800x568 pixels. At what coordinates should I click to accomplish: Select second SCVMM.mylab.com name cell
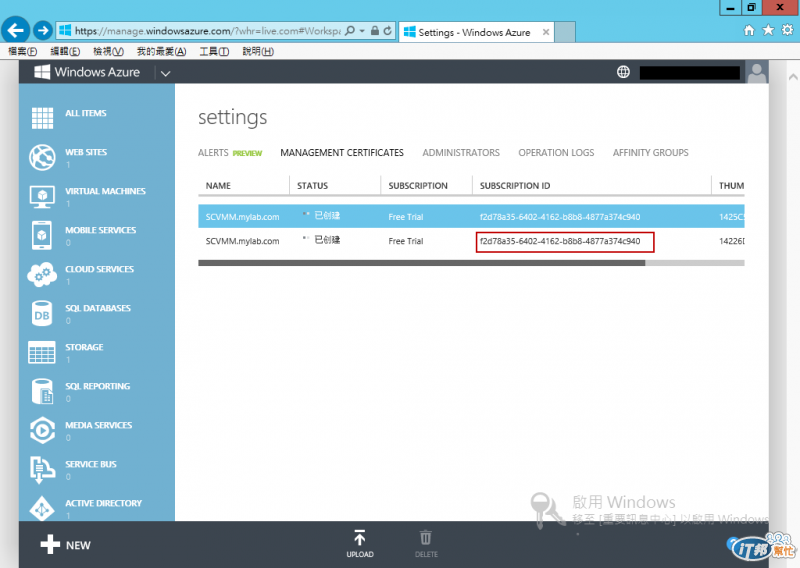coord(242,241)
